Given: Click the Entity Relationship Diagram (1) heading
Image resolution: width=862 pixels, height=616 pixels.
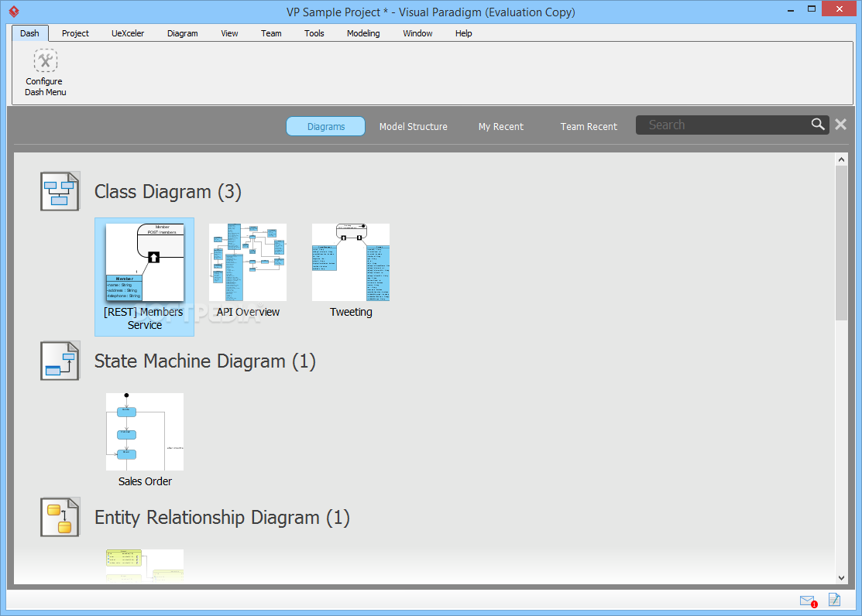Looking at the screenshot, I should point(222,517).
